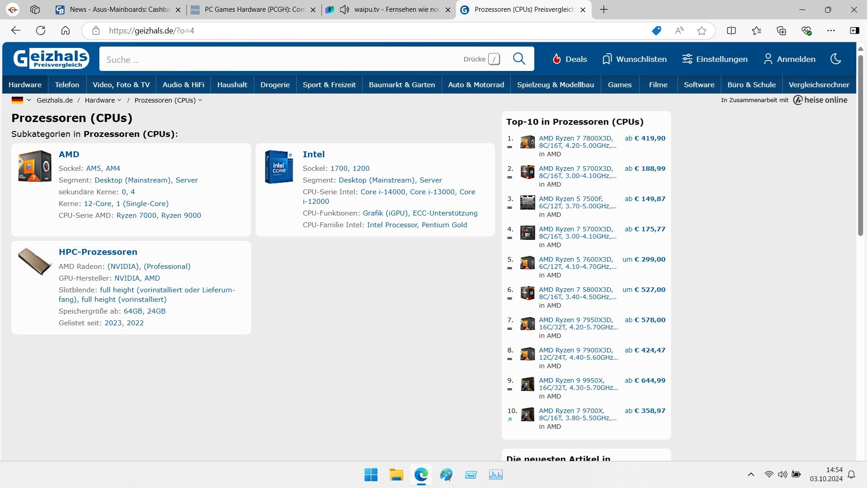Expand the Hardware breadcrumb dropdown
Viewport: 868px width, 488px height.
[x=119, y=100]
